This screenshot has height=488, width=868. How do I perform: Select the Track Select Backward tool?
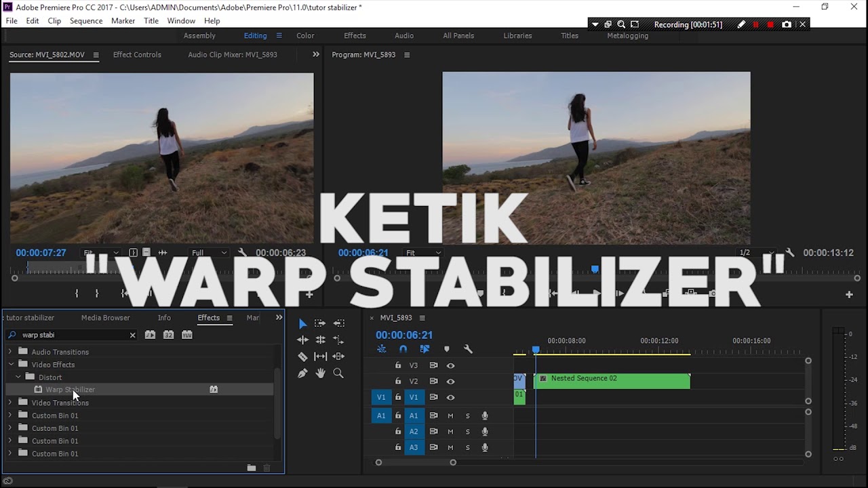(x=338, y=323)
